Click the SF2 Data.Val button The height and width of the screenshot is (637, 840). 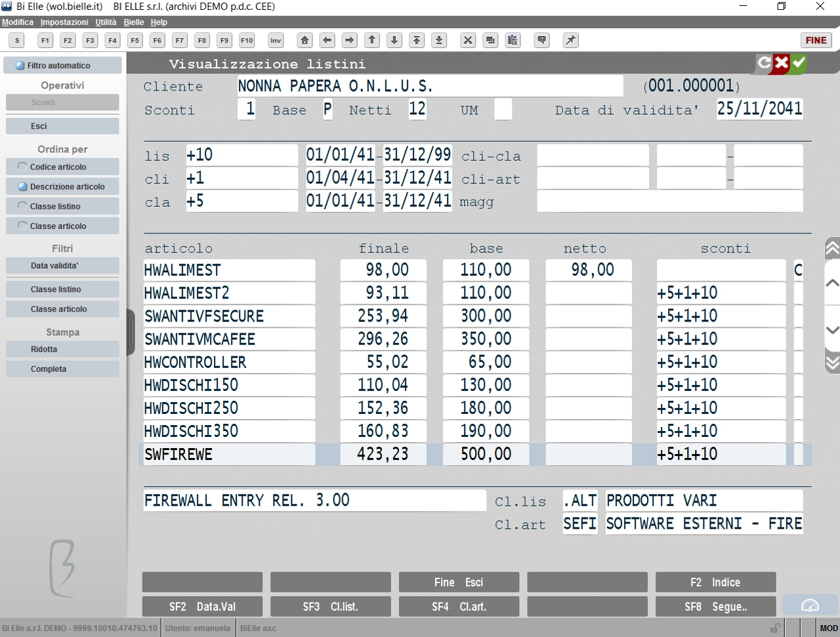pos(202,607)
